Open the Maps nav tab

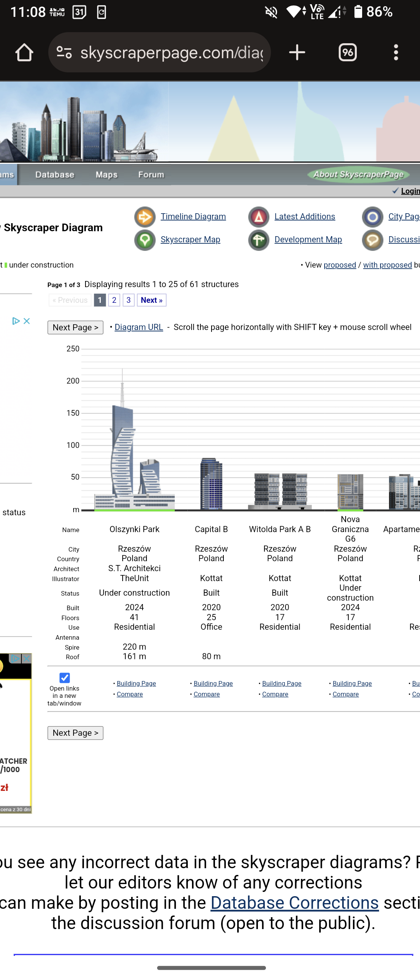click(107, 175)
